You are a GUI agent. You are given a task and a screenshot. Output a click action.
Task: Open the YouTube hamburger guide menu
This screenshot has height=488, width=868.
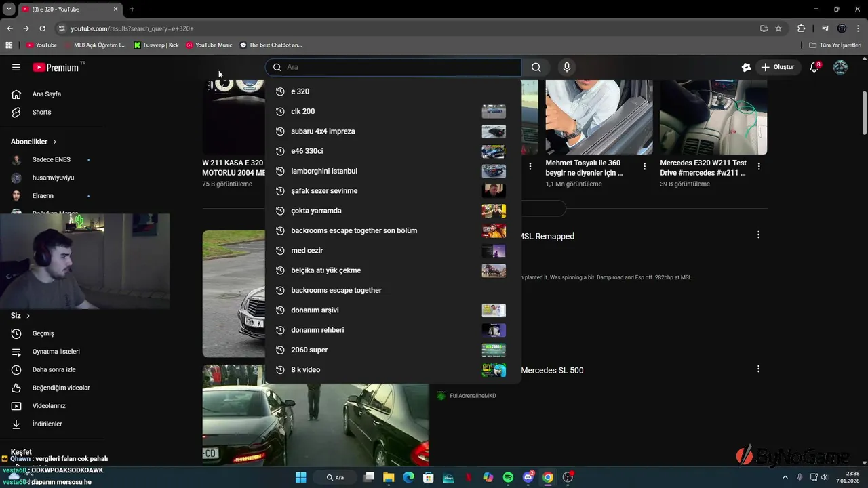tap(16, 67)
